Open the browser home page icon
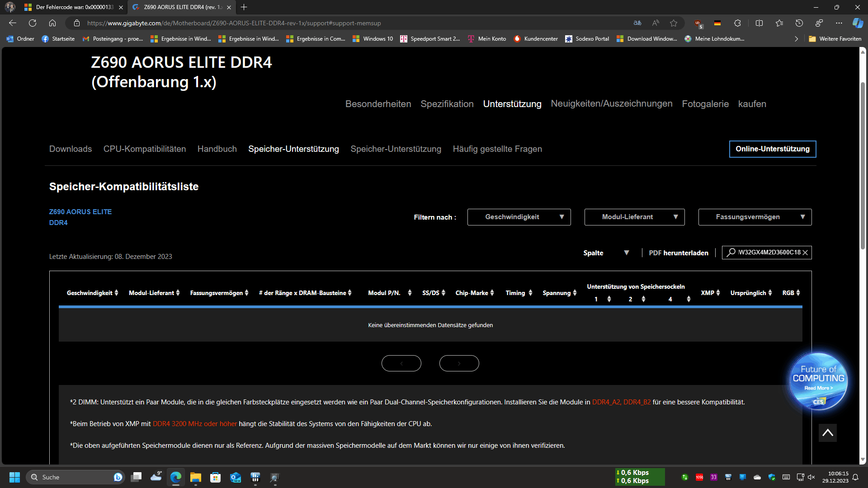 tap(52, 23)
